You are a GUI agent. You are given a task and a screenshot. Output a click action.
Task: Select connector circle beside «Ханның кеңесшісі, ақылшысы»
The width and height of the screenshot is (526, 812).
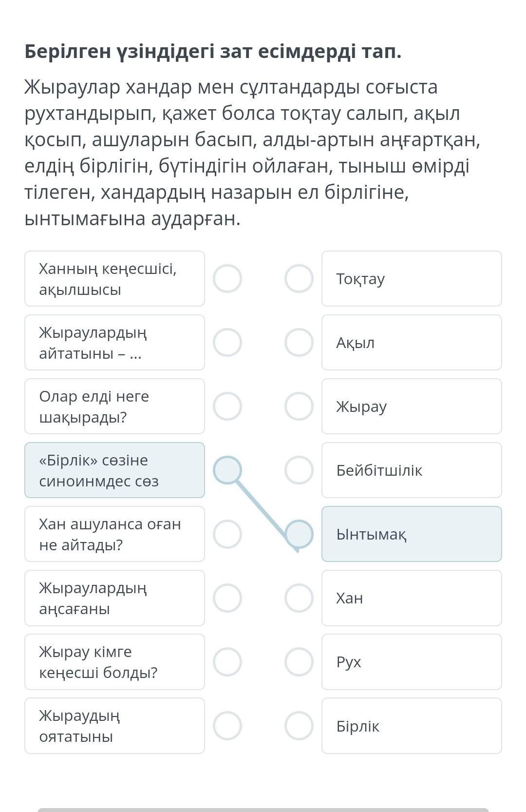pyautogui.click(x=227, y=279)
